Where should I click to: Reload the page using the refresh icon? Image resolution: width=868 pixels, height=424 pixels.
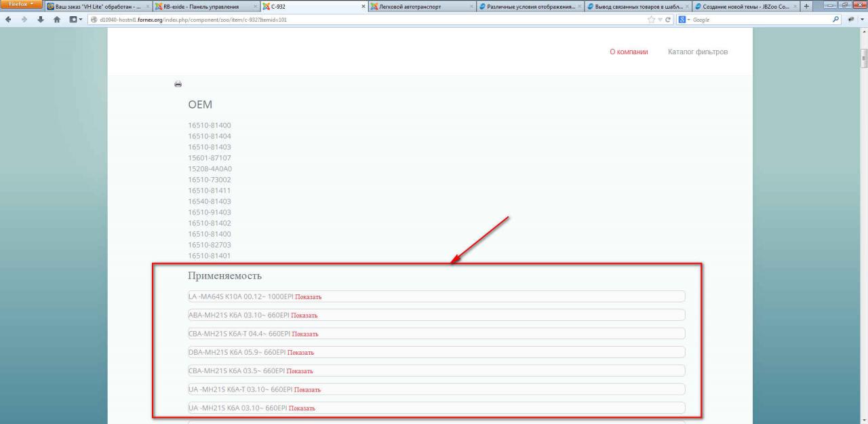click(x=667, y=19)
